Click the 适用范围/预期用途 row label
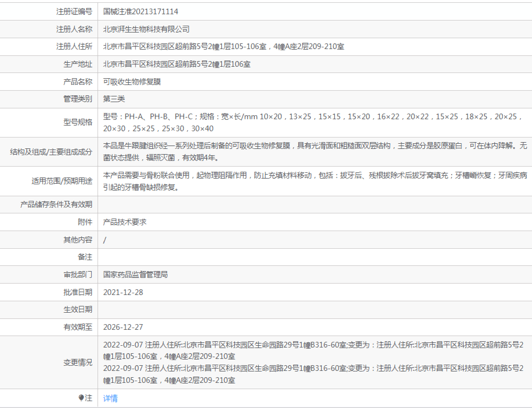This screenshot has width=532, height=408. tap(62, 181)
